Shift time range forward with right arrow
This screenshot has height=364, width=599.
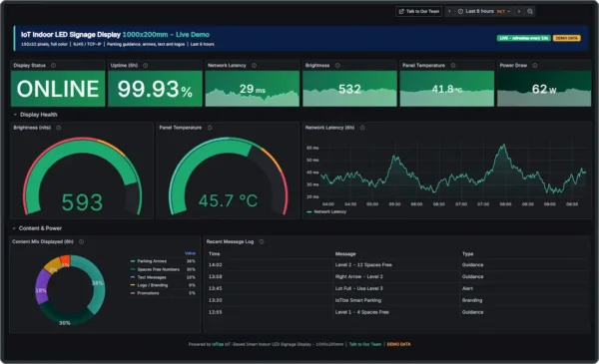(x=519, y=11)
